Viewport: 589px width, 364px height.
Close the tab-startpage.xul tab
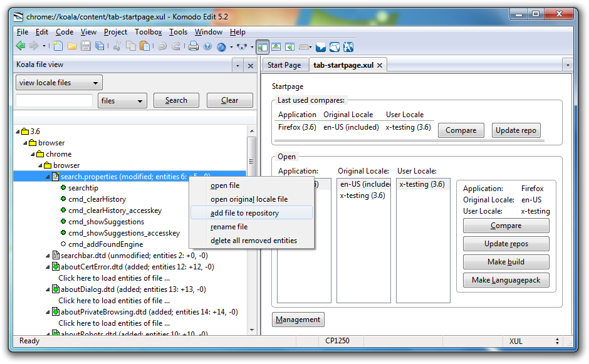click(380, 65)
